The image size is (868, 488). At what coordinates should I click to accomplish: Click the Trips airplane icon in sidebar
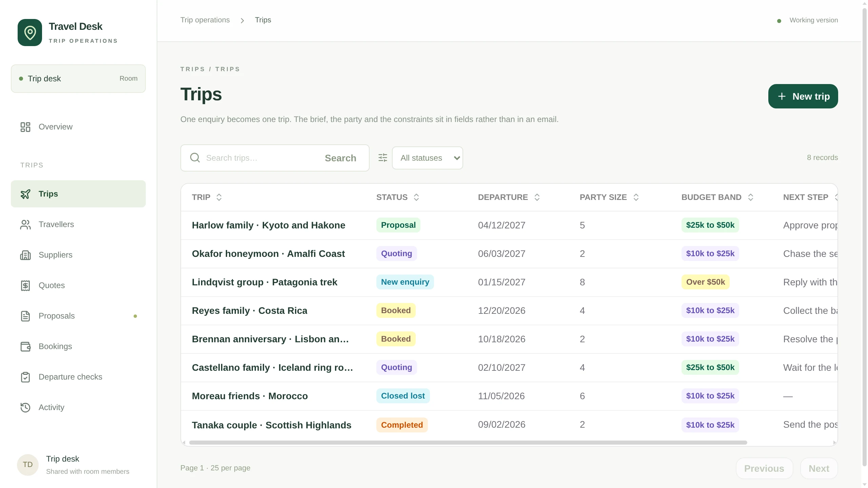click(25, 194)
